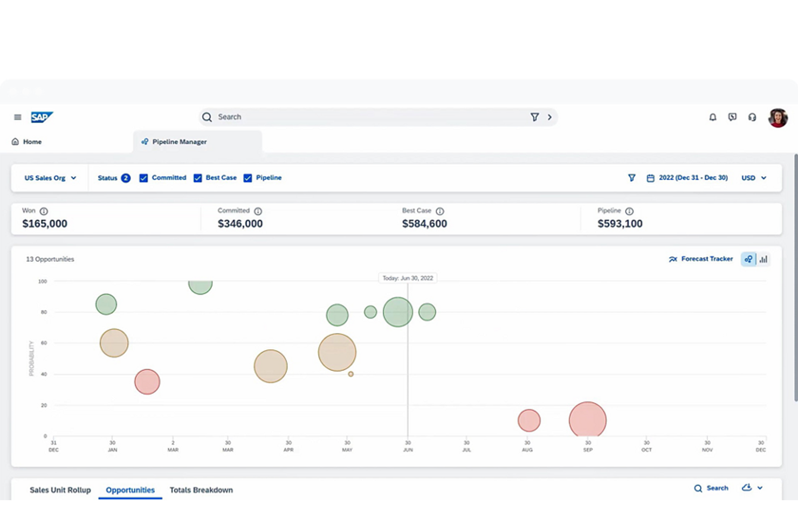The height and width of the screenshot is (532, 798).
Task: Go to the Home tab
Action: pos(26,142)
